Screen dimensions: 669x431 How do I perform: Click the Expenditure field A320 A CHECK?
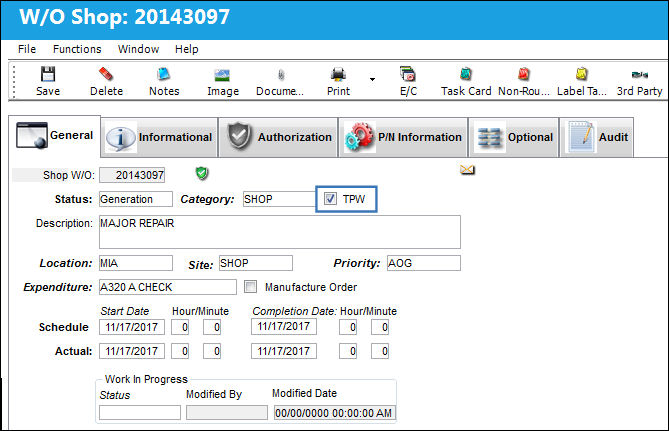[x=168, y=287]
